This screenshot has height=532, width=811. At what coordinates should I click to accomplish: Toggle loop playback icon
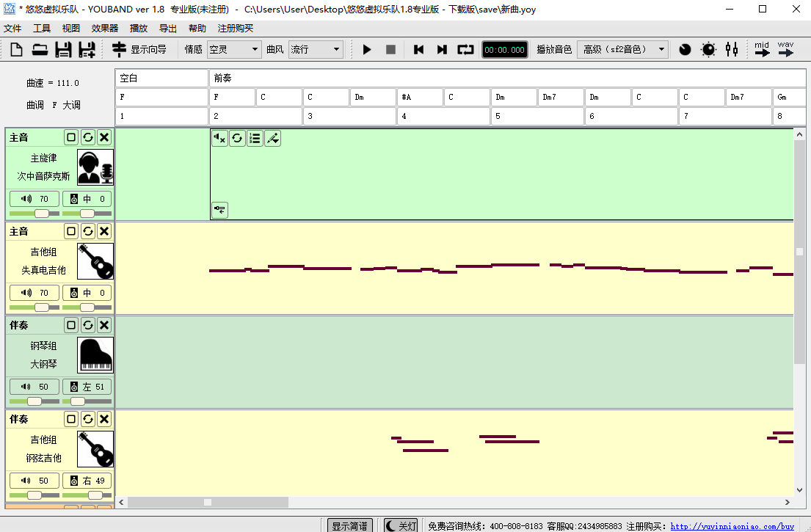point(465,50)
